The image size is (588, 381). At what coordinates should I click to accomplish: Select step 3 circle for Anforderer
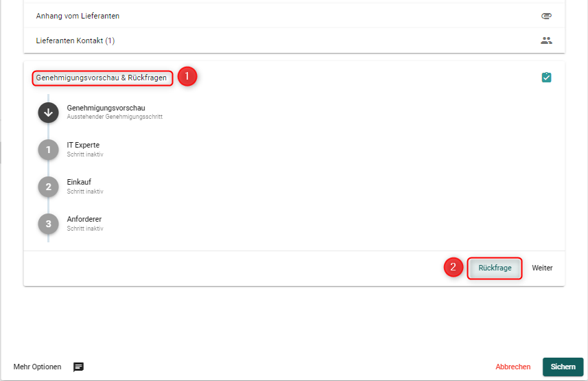49,224
